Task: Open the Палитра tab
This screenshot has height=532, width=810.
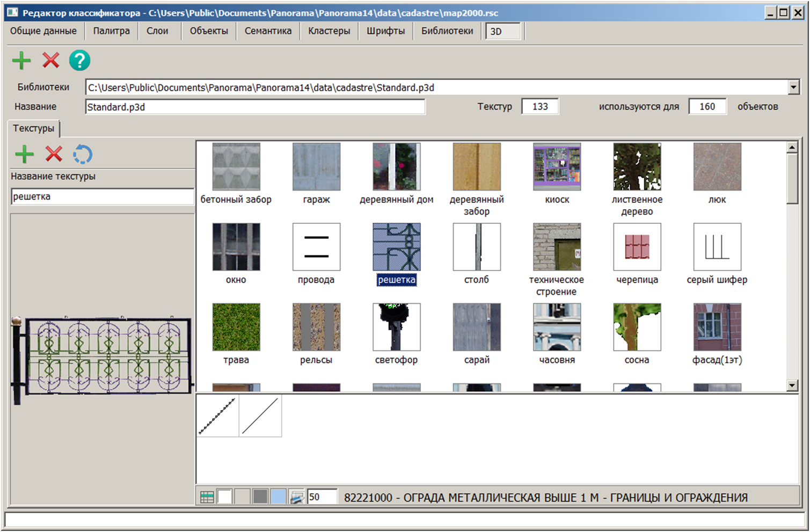Action: pyautogui.click(x=111, y=31)
